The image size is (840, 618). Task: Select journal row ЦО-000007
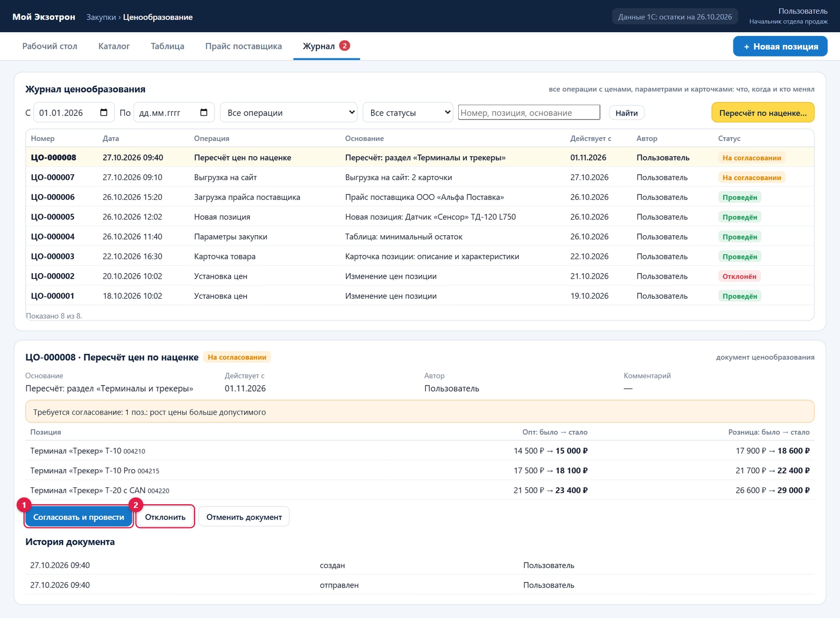[x=420, y=177]
